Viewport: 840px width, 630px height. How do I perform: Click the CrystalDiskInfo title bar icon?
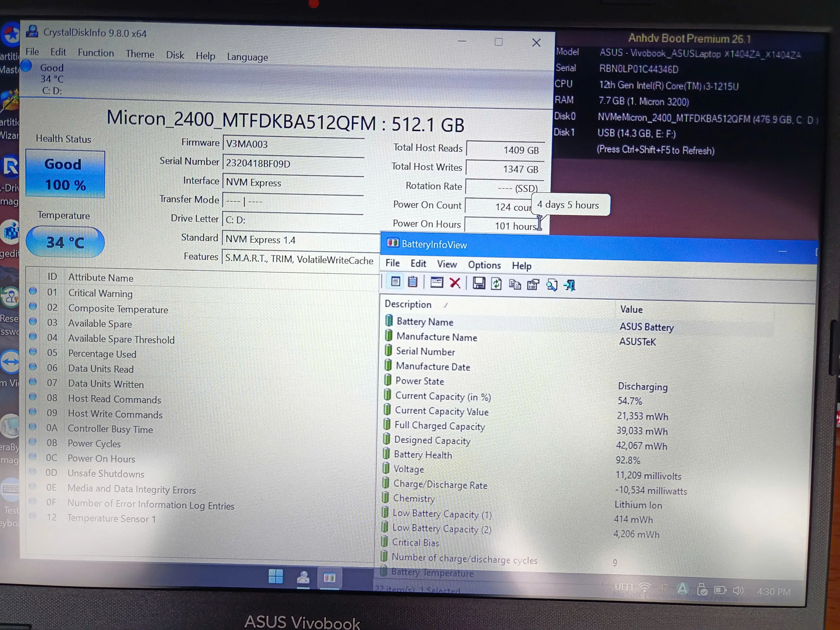click(32, 31)
